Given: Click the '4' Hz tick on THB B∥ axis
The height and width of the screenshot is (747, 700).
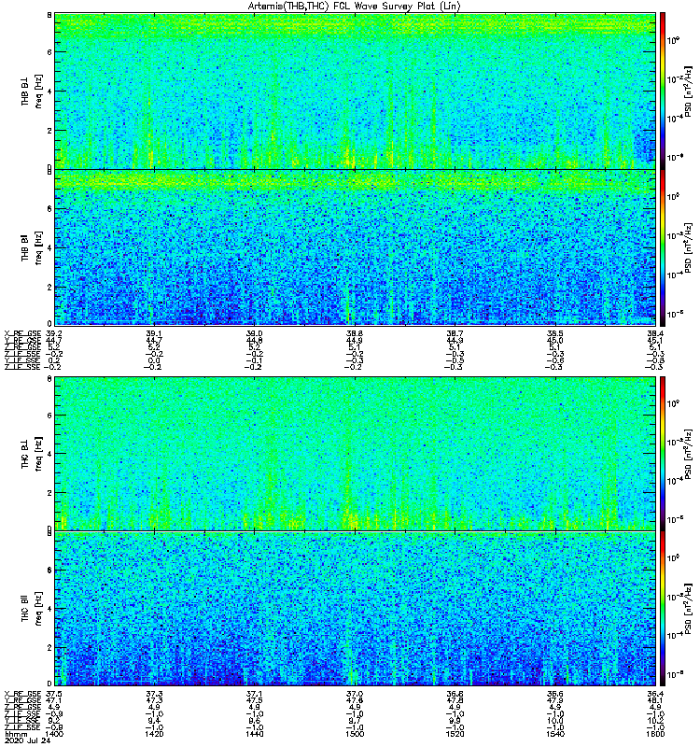Looking at the screenshot, I should [x=49, y=247].
